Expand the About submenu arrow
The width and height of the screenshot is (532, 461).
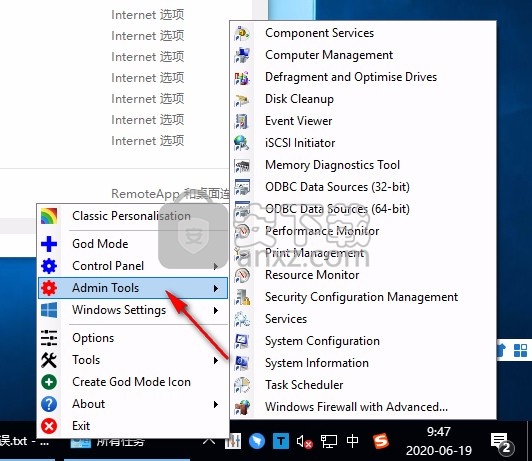(x=216, y=404)
